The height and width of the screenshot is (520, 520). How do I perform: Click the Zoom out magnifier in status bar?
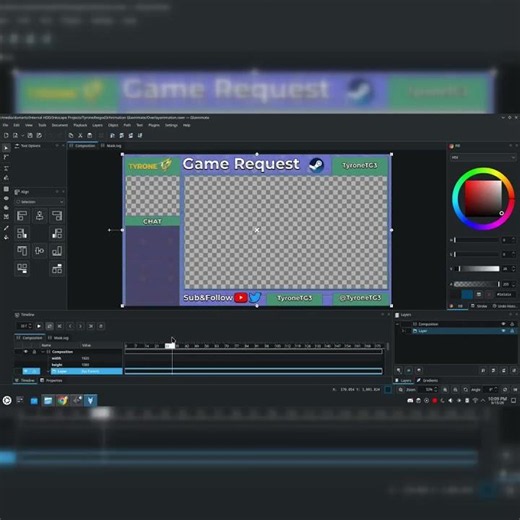pos(455,390)
